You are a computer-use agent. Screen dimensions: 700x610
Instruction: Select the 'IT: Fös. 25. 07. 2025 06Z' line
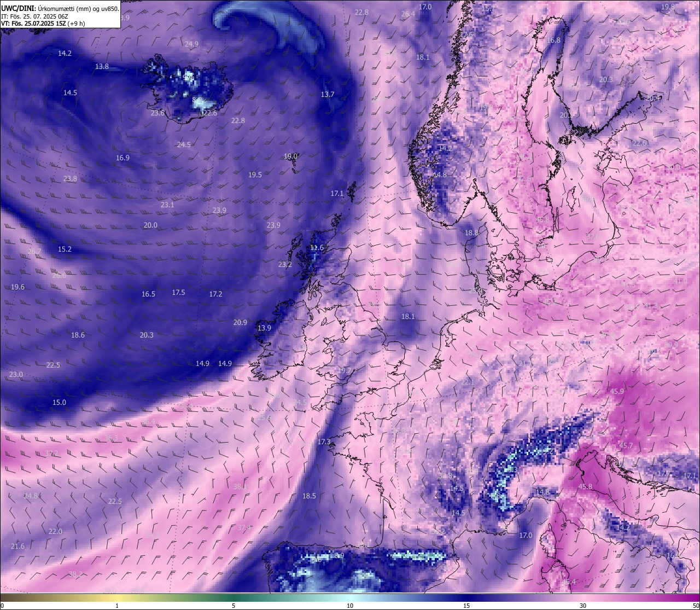pyautogui.click(x=34, y=16)
